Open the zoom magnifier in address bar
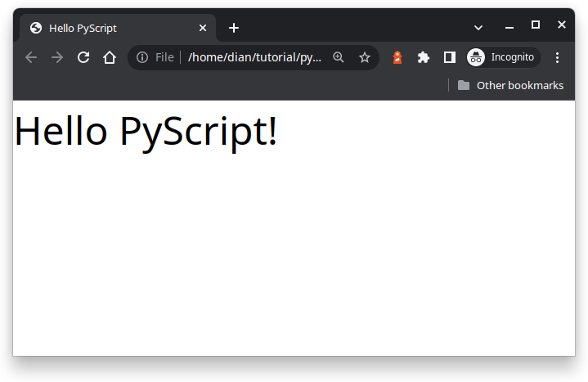This screenshot has height=382, width=588. [x=339, y=57]
